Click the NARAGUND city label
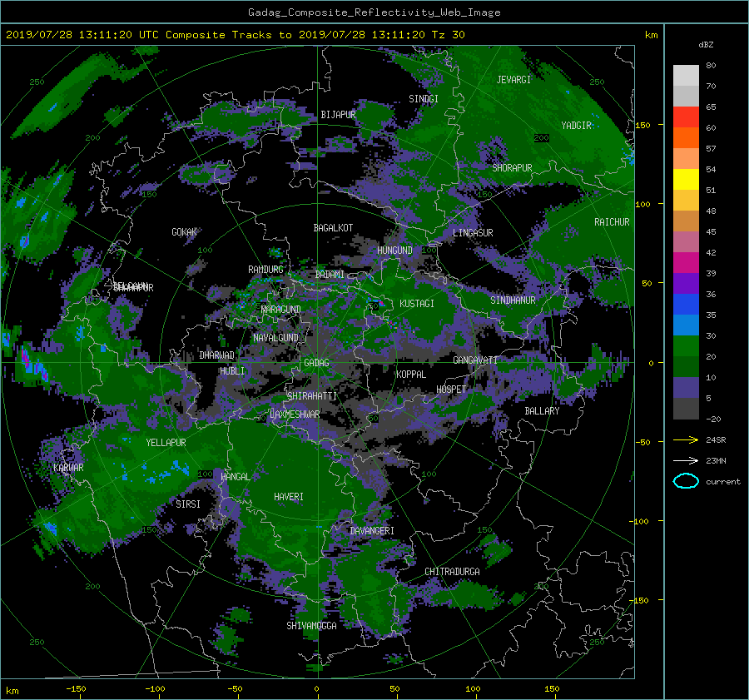Viewport: 749px width, 700px height. (x=281, y=309)
